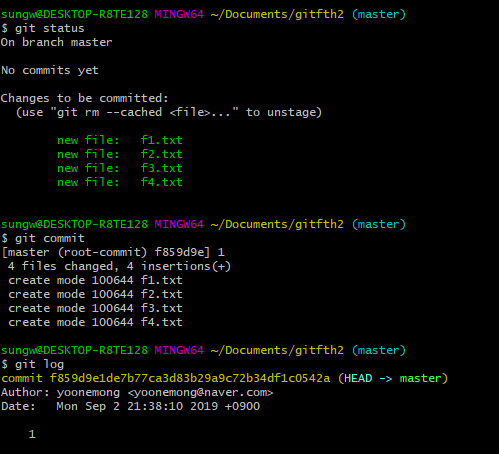This screenshot has height=454, width=499.
Task: Click '[master (root-commit) f859d9e] 1' line
Action: coord(113,252)
